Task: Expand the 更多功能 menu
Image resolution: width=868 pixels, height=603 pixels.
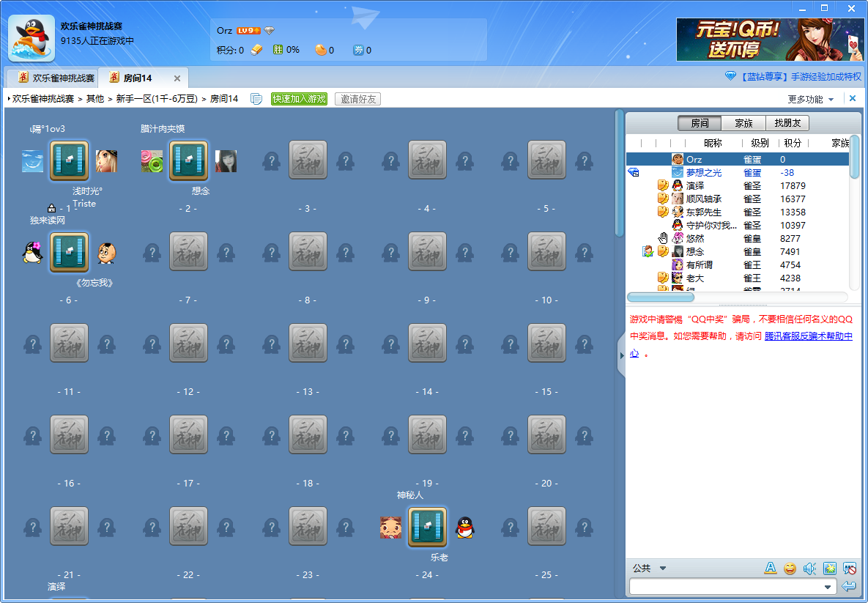Action: [x=811, y=99]
